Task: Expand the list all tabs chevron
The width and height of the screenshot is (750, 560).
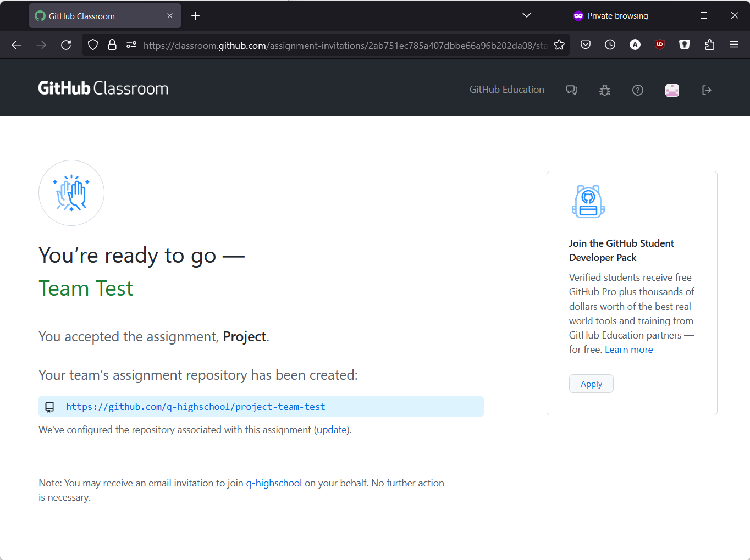Action: tap(526, 15)
